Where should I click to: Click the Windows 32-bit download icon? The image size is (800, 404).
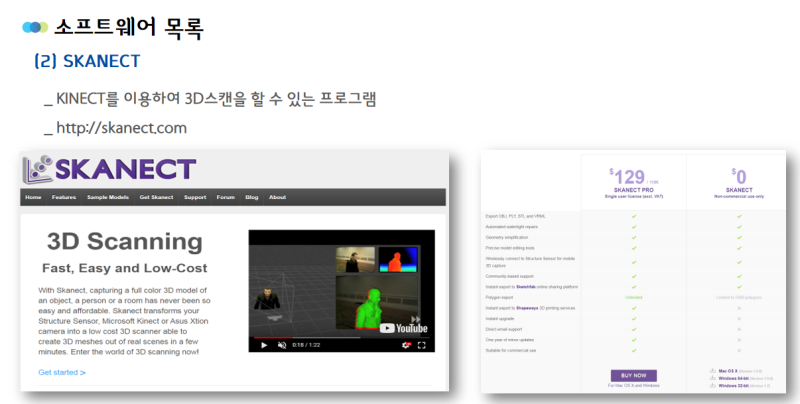tap(713, 385)
